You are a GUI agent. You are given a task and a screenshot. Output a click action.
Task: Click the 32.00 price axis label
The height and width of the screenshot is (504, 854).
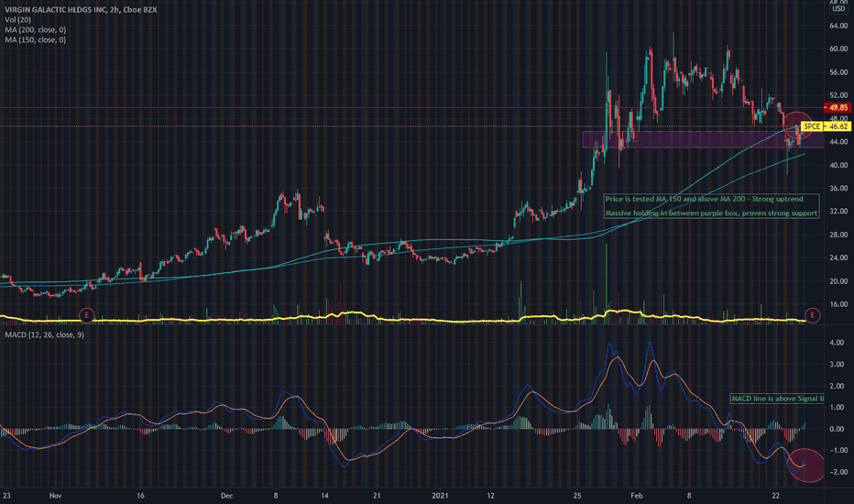838,212
